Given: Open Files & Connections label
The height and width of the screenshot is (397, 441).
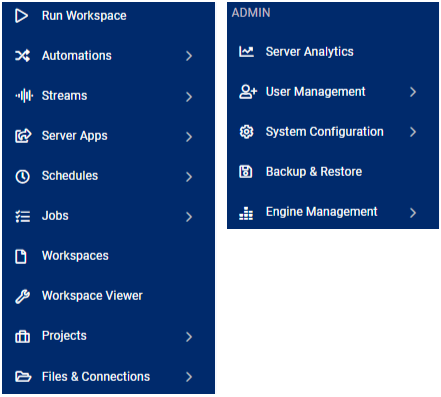Looking at the screenshot, I should coord(96,377).
